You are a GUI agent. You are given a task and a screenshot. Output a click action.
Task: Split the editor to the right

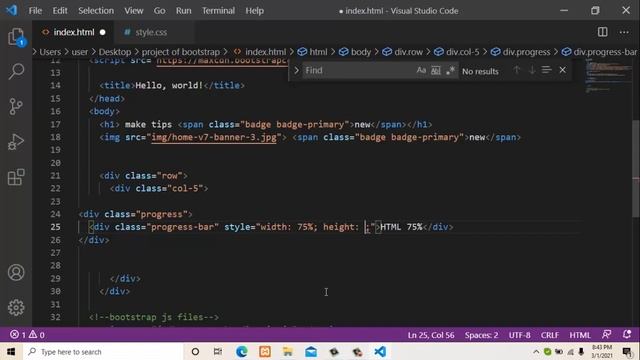coord(602,32)
